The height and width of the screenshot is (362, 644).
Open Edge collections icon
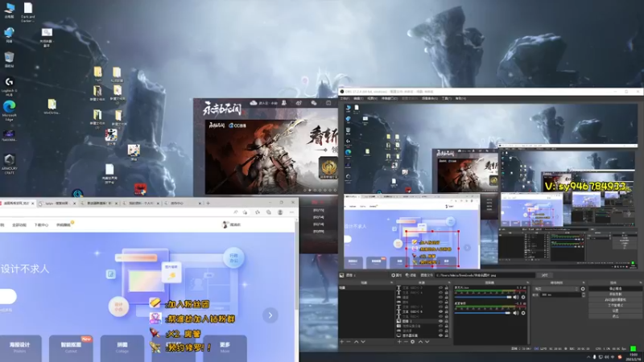click(268, 212)
